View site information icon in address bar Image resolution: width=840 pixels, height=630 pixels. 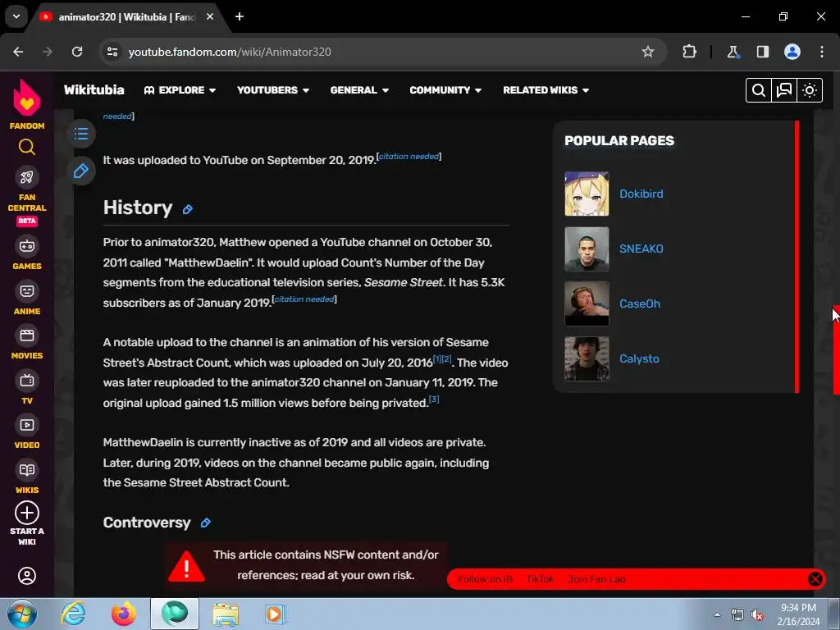coord(112,52)
